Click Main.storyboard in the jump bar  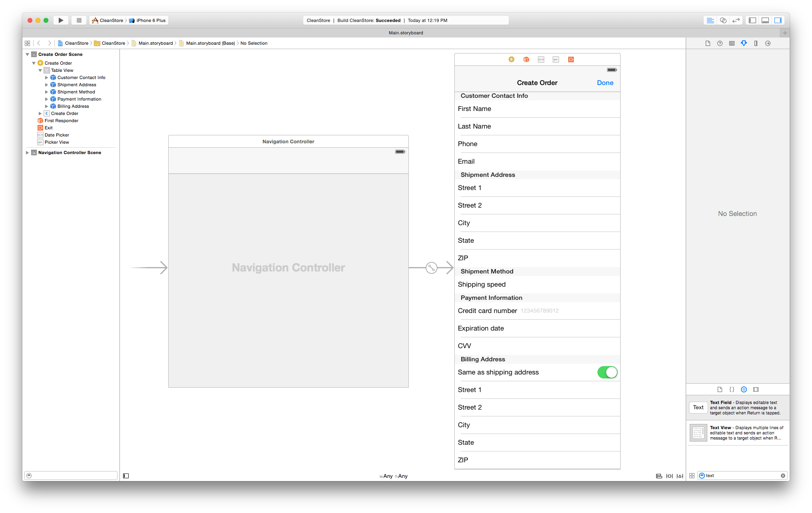(155, 43)
